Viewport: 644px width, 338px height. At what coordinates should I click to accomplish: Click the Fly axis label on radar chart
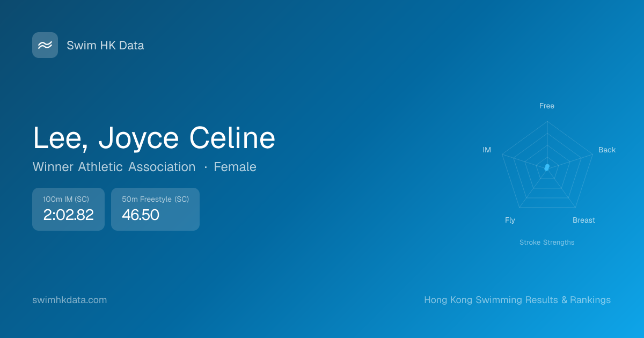pyautogui.click(x=510, y=221)
